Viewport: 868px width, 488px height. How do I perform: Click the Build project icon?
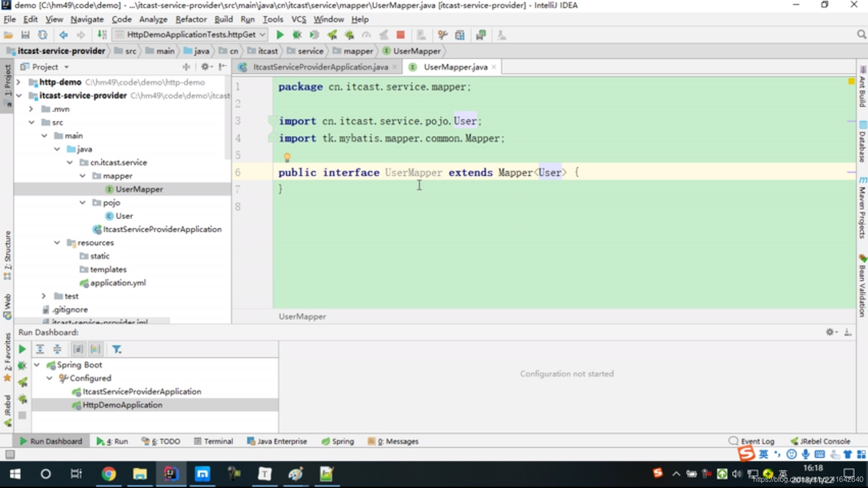(x=102, y=35)
